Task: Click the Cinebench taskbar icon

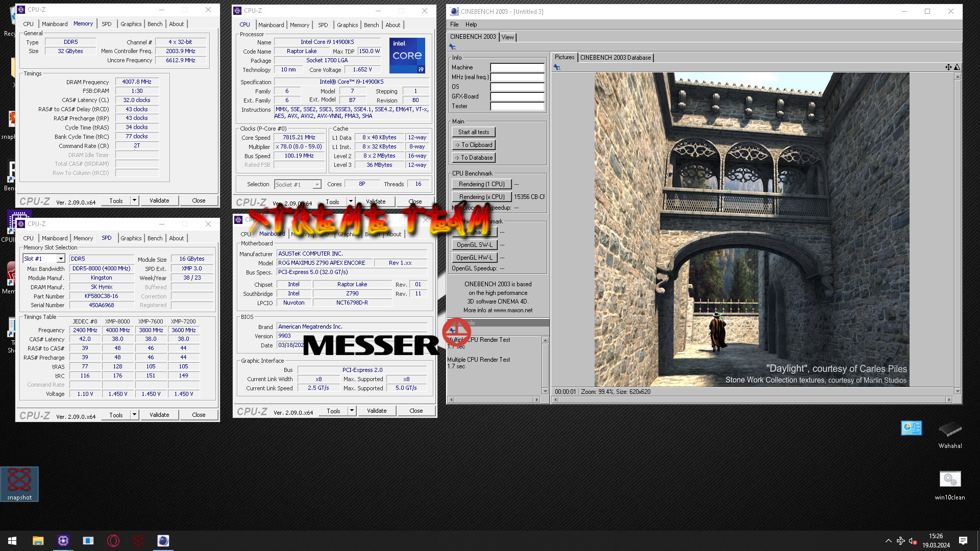Action: click(163, 541)
